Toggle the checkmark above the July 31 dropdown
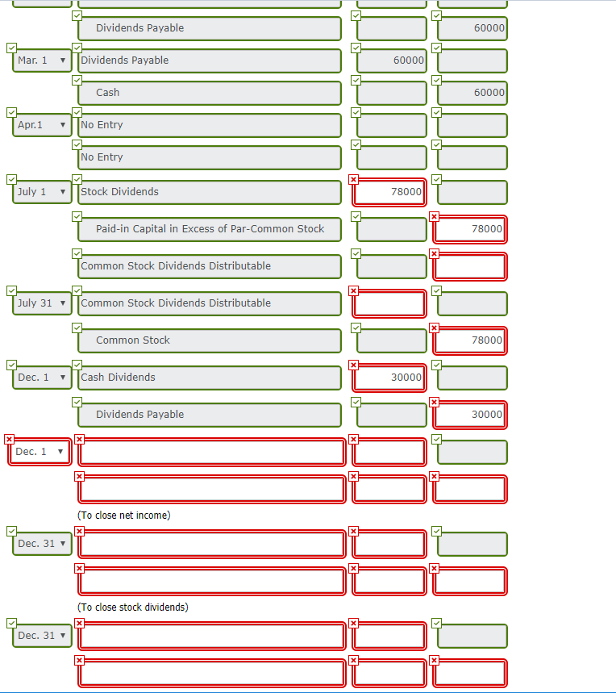This screenshot has width=616, height=693. (11, 290)
